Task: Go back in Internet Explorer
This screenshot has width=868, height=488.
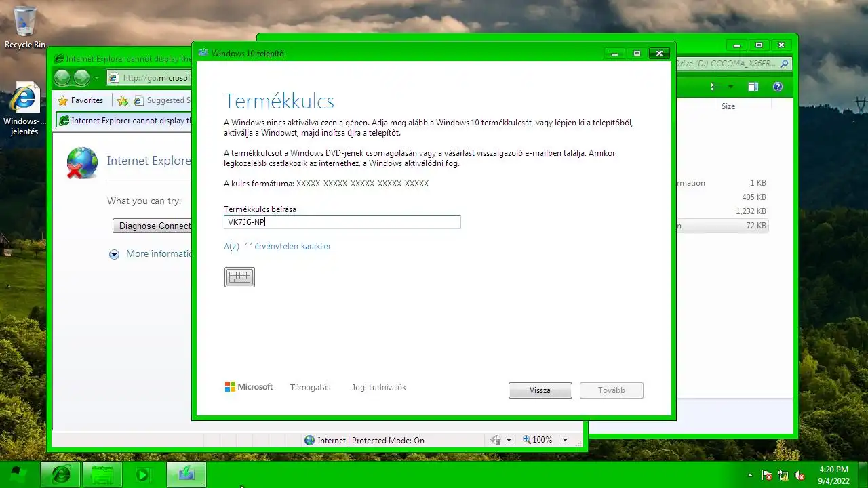Action: tap(62, 77)
